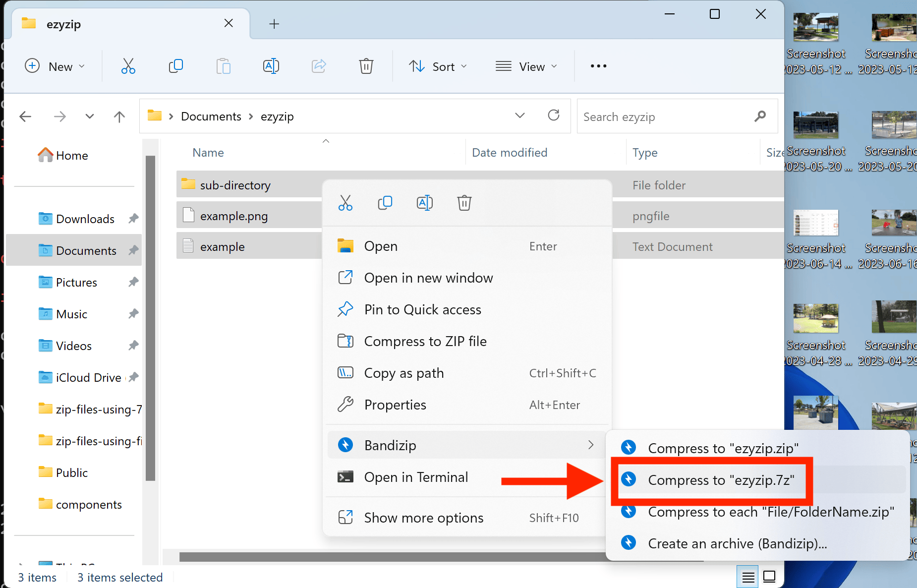Paste from the toolbar clipboard icon
Viewport: 917px width, 588px height.
[x=223, y=66]
